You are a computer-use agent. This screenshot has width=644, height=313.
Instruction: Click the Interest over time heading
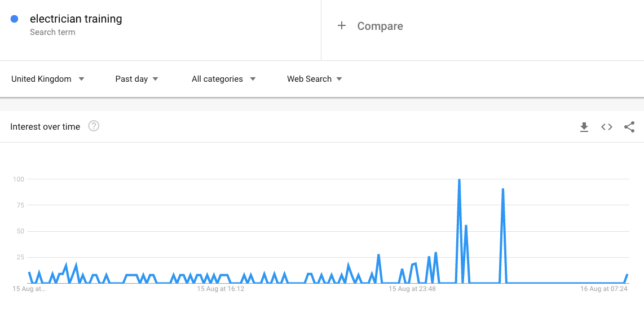[45, 126]
